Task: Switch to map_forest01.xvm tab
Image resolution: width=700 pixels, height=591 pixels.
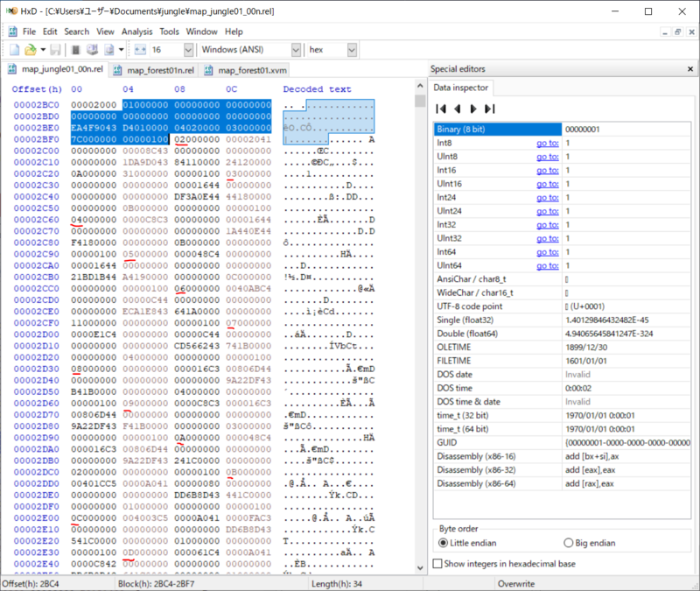Action: (246, 70)
